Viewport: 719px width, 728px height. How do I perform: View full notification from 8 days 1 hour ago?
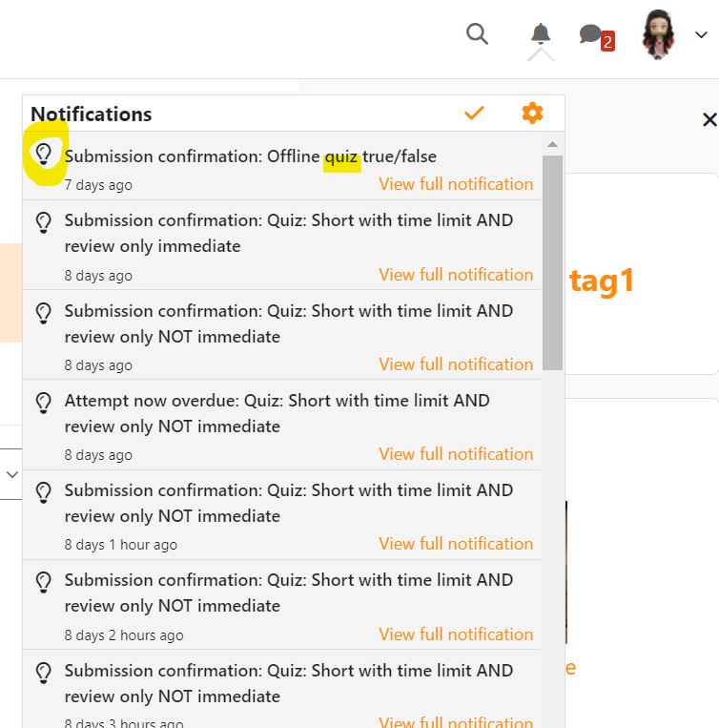pyautogui.click(x=456, y=544)
